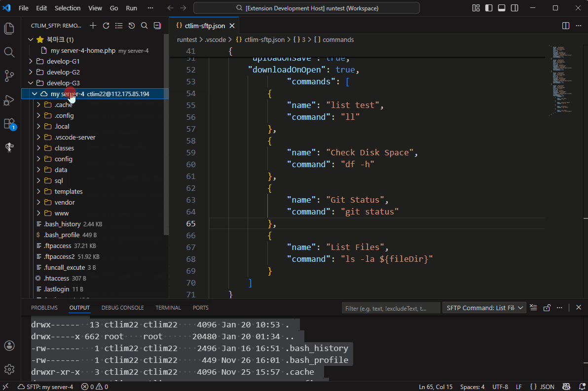Switch to the TERMINAL tab
Screen dimensions: 588x391
[x=168, y=307]
